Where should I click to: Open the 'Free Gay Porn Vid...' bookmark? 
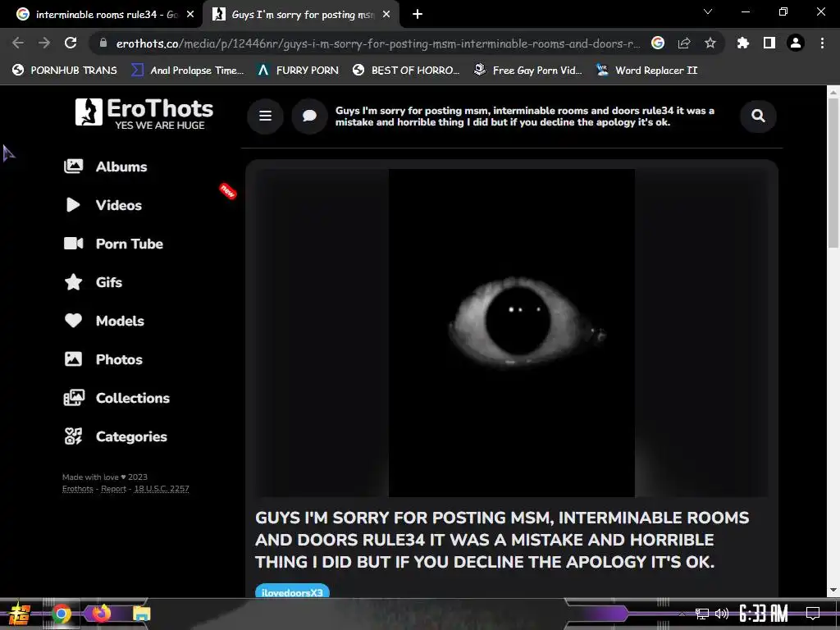coord(527,71)
